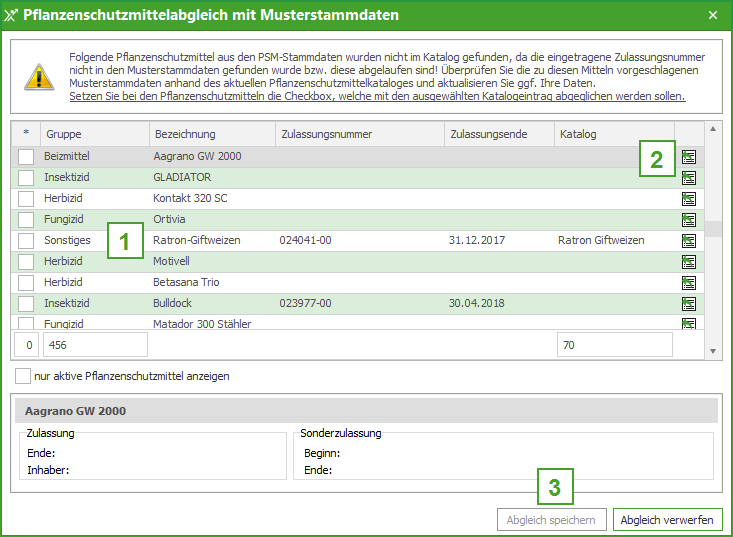The width and height of the screenshot is (733, 537).
Task: Sort by Bezeichnung column header
Action: [x=213, y=134]
